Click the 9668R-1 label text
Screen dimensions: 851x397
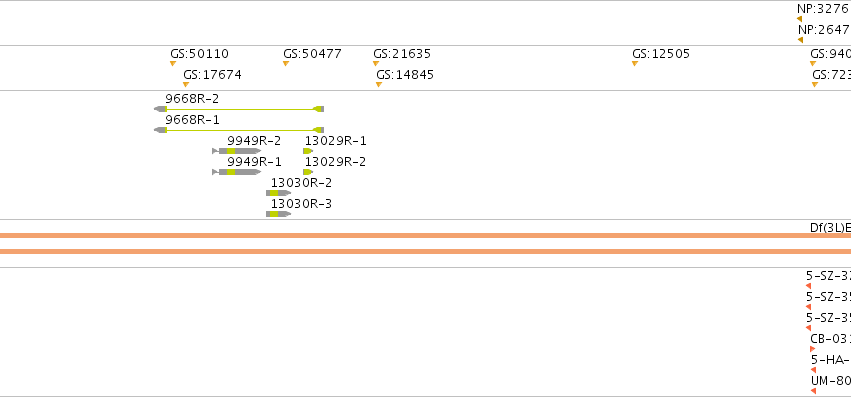coord(192,119)
